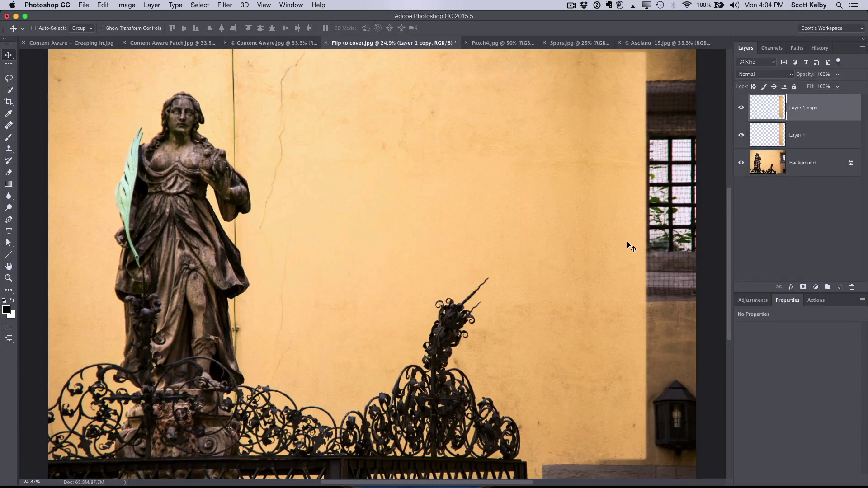The height and width of the screenshot is (488, 868).
Task: Click the Gradient tool icon
Action: tap(8, 184)
